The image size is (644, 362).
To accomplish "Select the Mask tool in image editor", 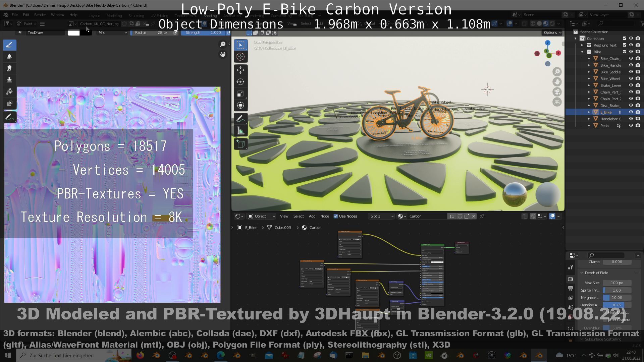I will click(x=9, y=103).
